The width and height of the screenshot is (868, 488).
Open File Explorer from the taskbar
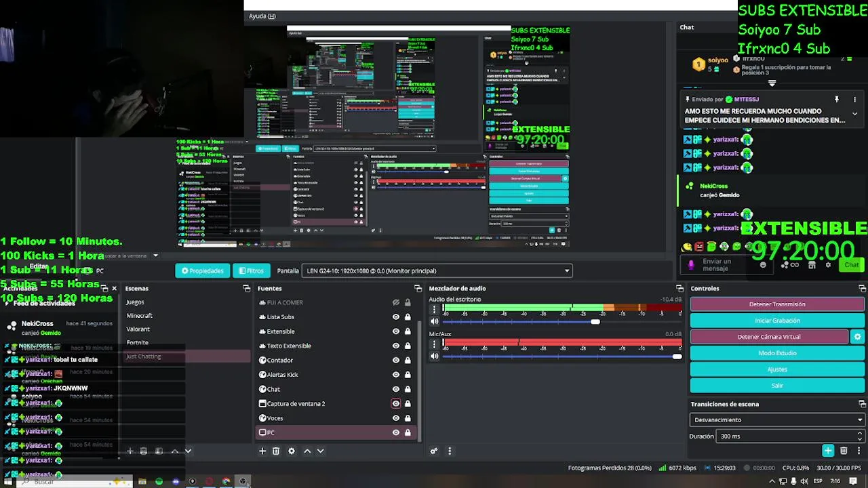(x=142, y=482)
